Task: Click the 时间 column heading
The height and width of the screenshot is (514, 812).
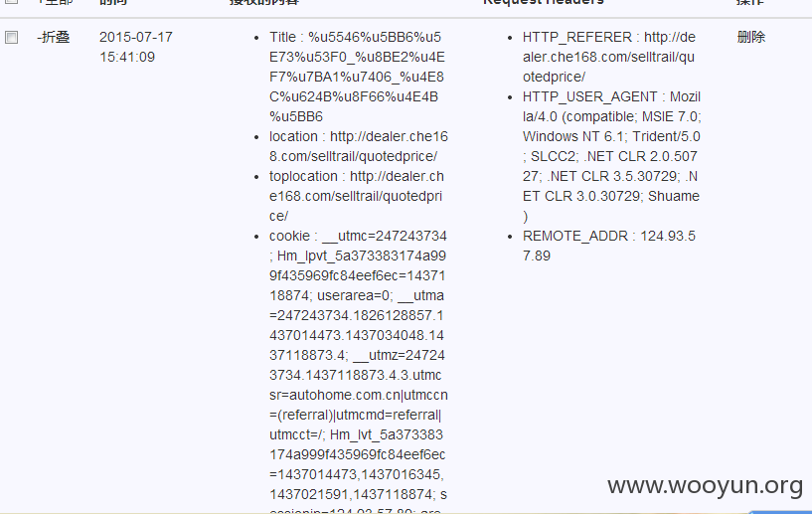Action: click(113, 2)
